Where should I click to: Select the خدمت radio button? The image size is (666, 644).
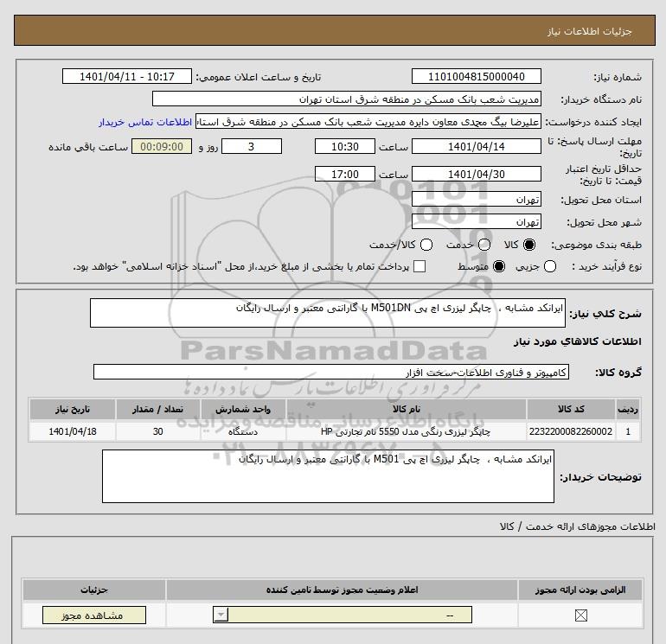(x=484, y=245)
